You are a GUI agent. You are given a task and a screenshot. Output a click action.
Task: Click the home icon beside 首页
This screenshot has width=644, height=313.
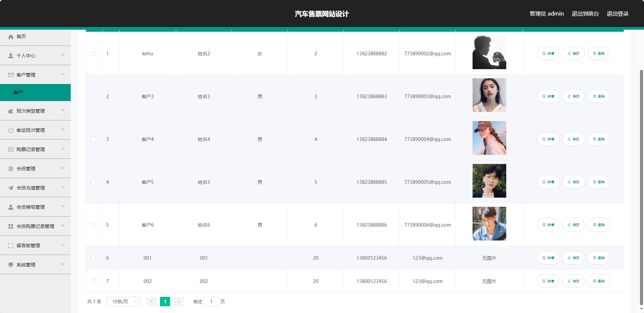click(11, 37)
